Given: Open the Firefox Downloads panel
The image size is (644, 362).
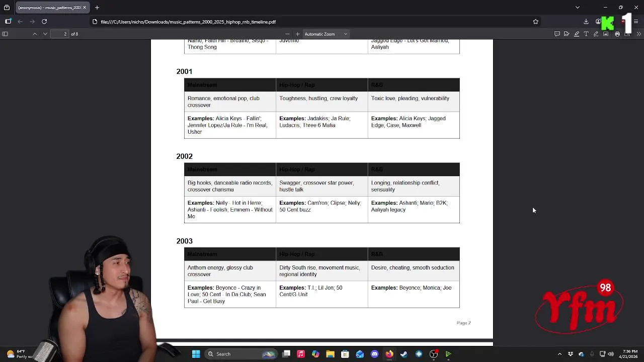Looking at the screenshot, I should [586, 22].
